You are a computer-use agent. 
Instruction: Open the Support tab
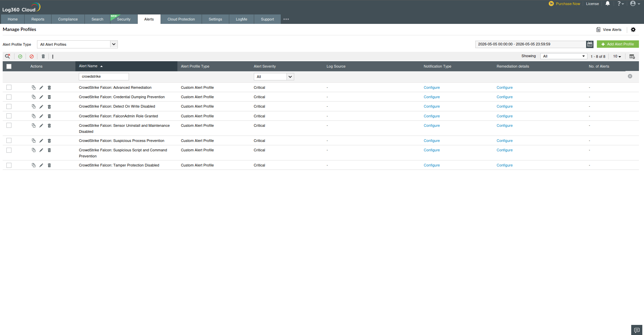(268, 19)
